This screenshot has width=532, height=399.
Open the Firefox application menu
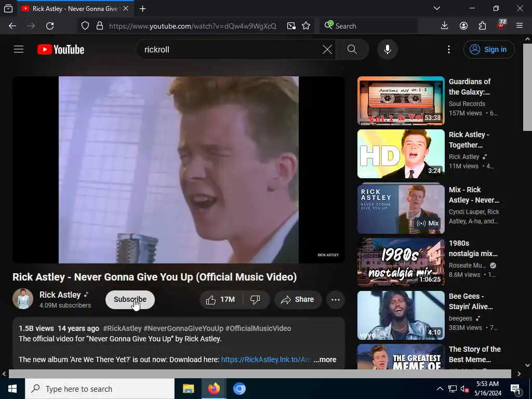pyautogui.click(x=520, y=26)
